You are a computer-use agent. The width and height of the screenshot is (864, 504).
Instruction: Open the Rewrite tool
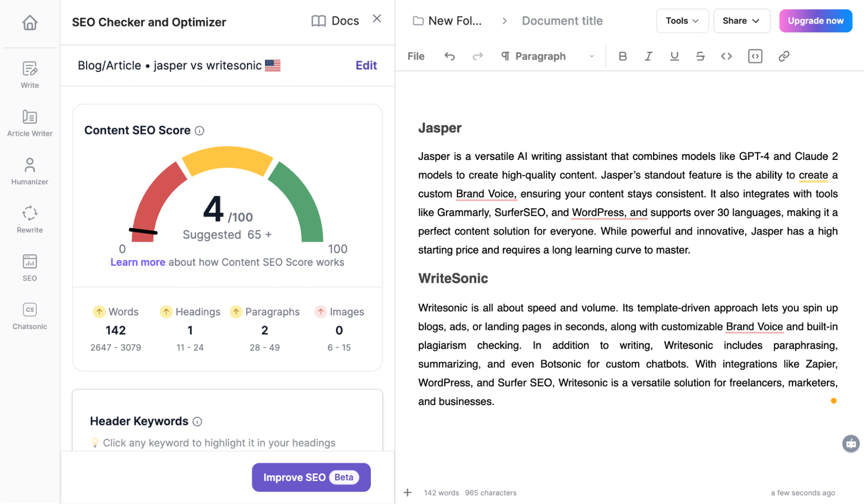(x=29, y=218)
